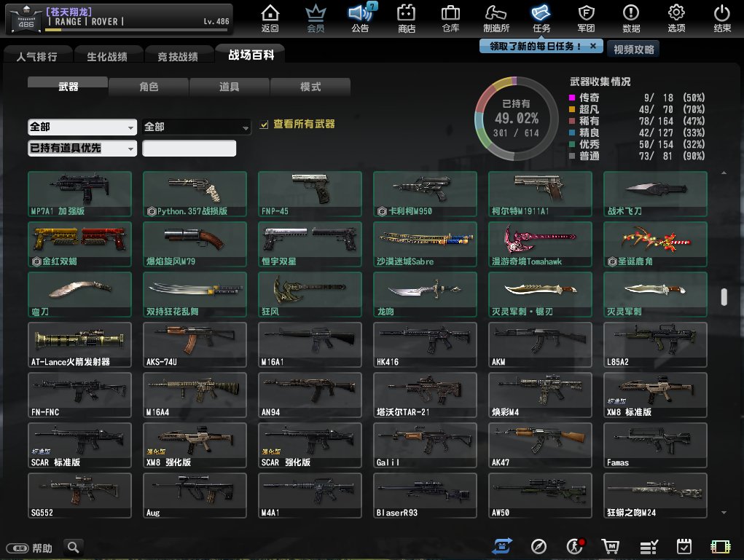Click the 公告 announcement megaphone icon
The width and height of the screenshot is (744, 560).
coord(360,18)
